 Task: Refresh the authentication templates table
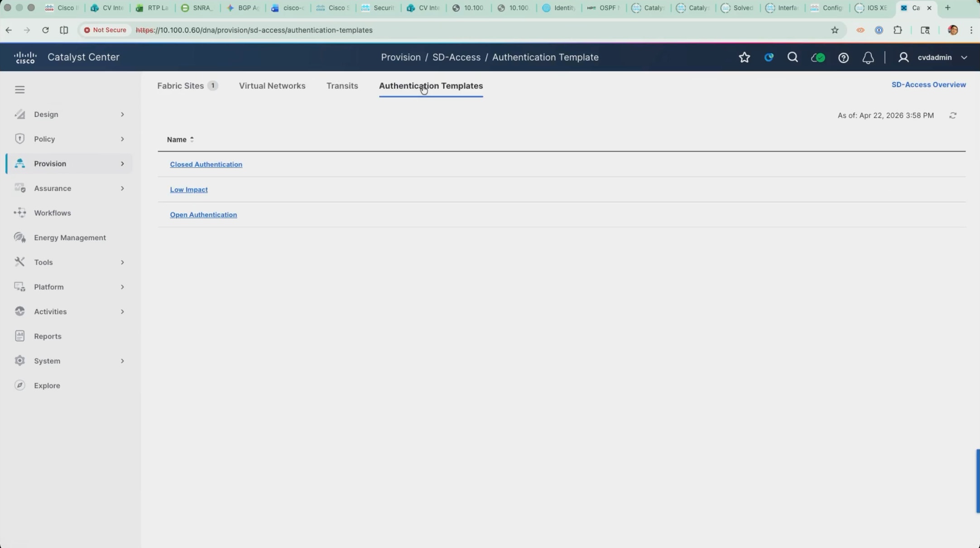click(x=953, y=116)
